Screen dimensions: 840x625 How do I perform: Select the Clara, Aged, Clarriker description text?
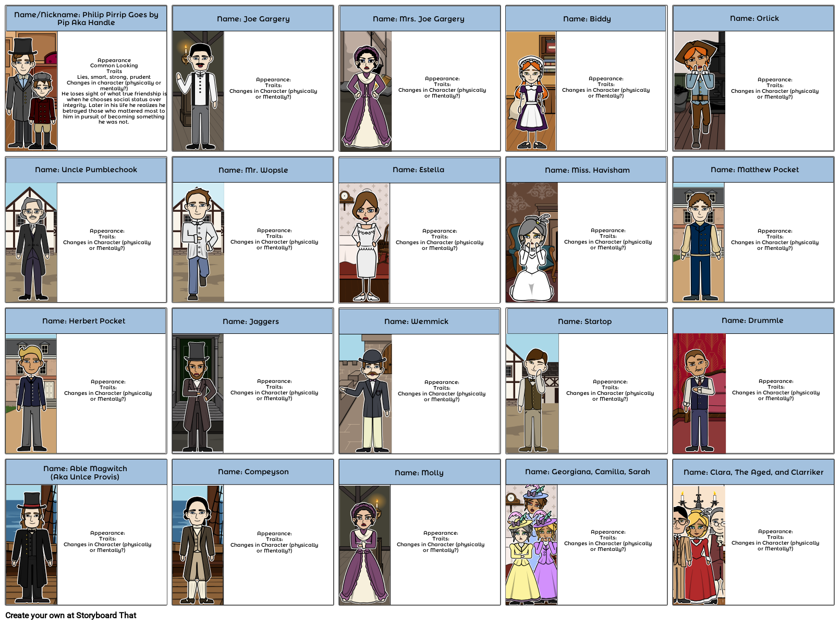coord(775,540)
